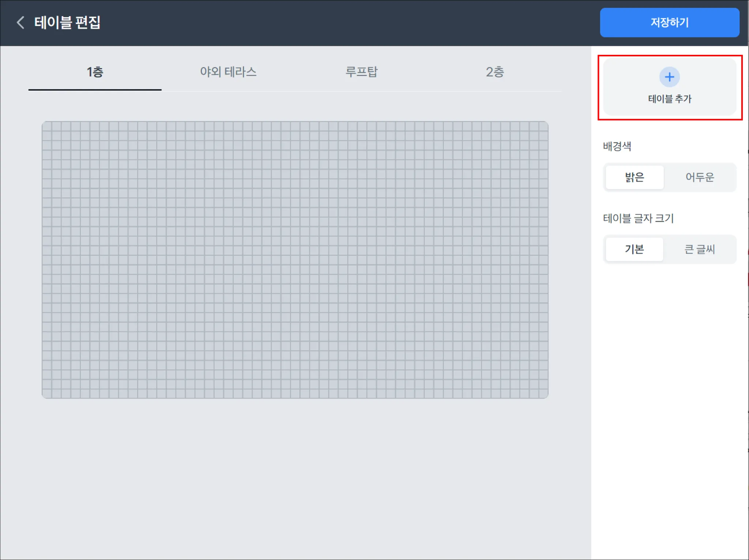Click the top-left corner cell of the grid
749x560 pixels.
pos(47,127)
